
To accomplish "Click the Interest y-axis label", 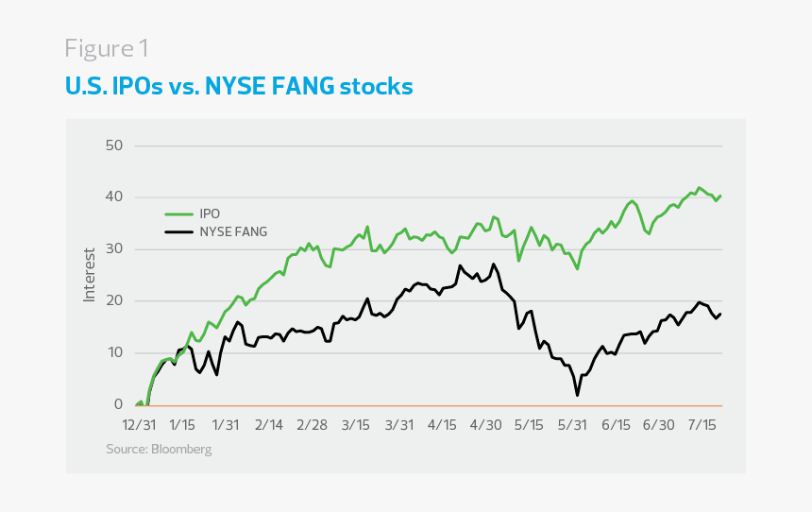I will [90, 274].
